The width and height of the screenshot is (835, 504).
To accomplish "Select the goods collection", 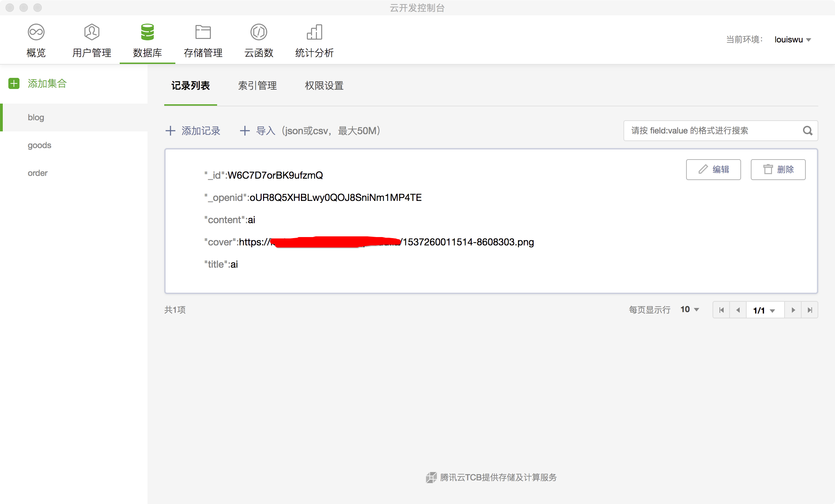I will pyautogui.click(x=39, y=145).
